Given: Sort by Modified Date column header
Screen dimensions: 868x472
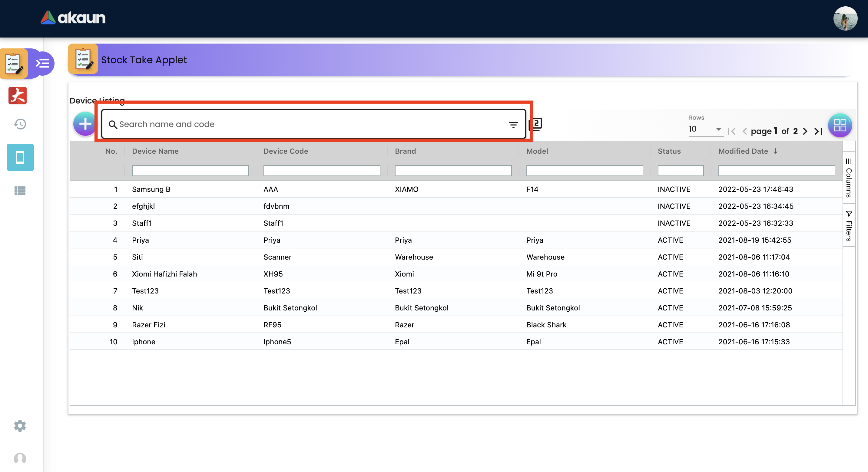Looking at the screenshot, I should pos(743,151).
